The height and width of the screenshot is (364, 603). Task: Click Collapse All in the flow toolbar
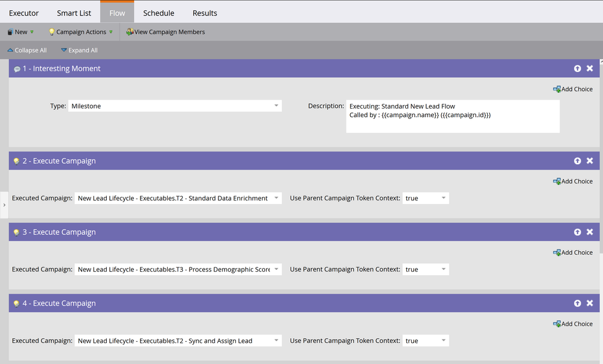27,50
